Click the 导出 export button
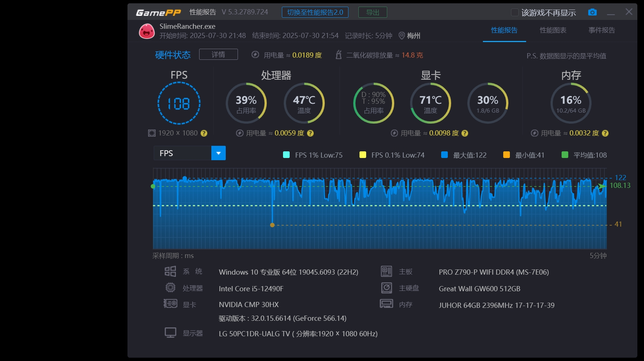Image resolution: width=644 pixels, height=361 pixels. coord(373,12)
